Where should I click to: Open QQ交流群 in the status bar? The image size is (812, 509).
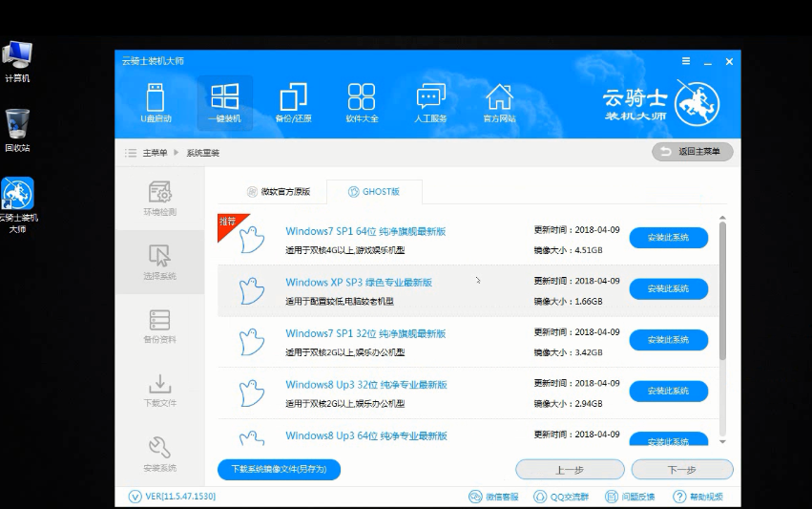coord(561,497)
